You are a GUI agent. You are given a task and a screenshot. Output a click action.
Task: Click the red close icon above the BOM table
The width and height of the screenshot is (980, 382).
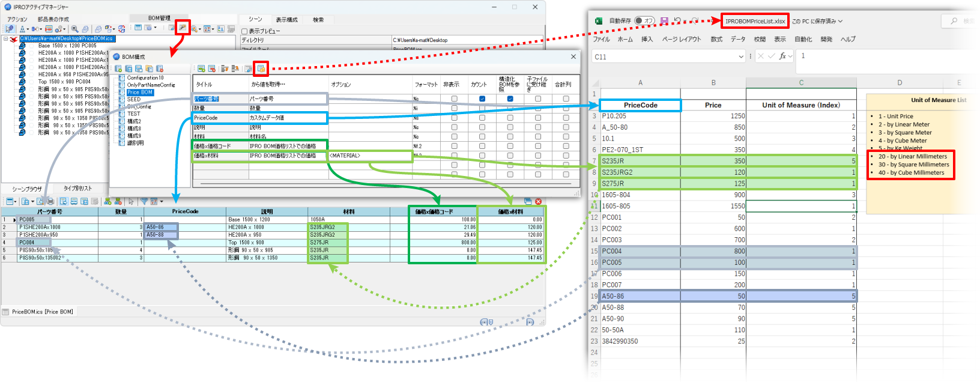pos(538,201)
